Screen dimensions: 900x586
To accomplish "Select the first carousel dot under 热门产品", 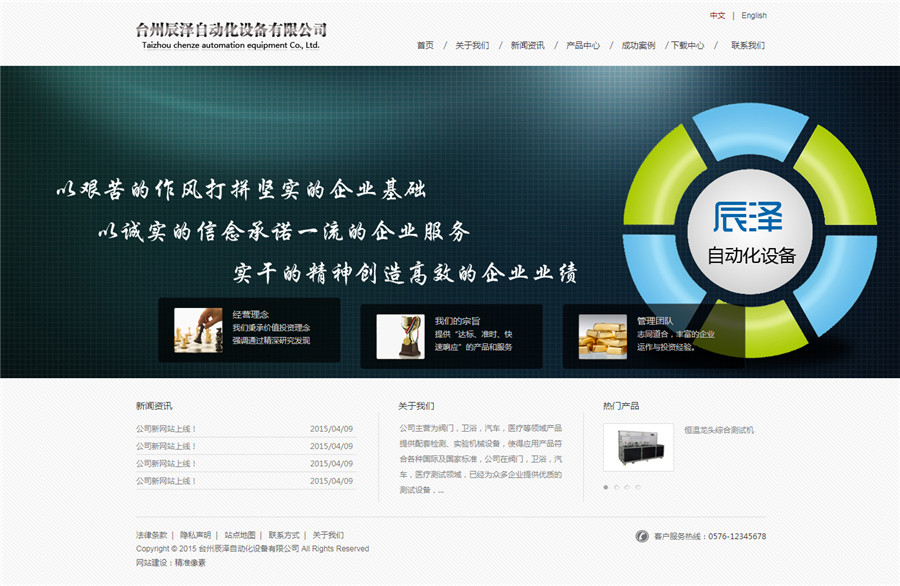I will click(605, 487).
